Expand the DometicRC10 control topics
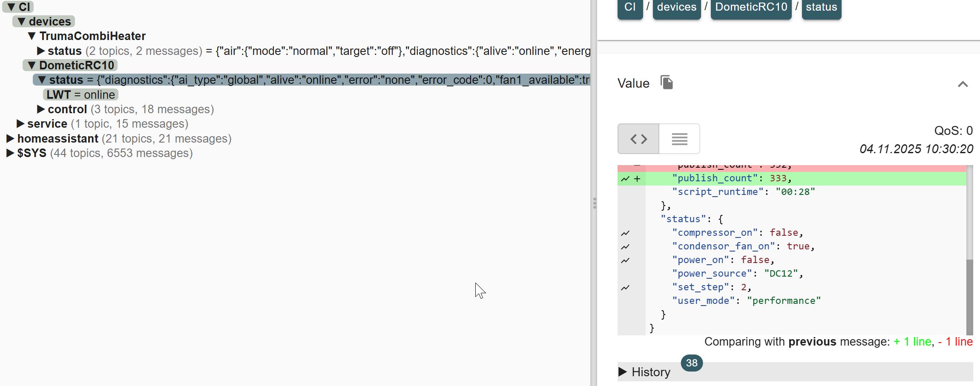Image resolution: width=980 pixels, height=386 pixels. 41,109
